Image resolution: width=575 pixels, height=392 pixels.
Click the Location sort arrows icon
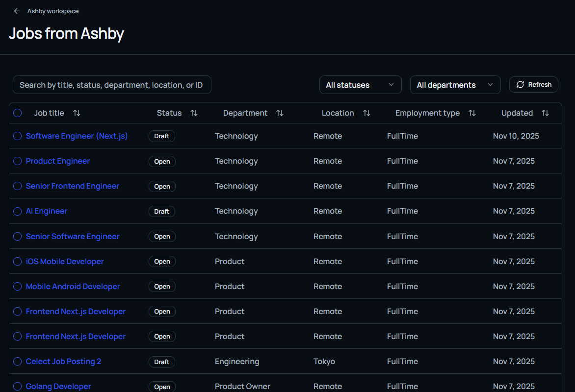366,113
